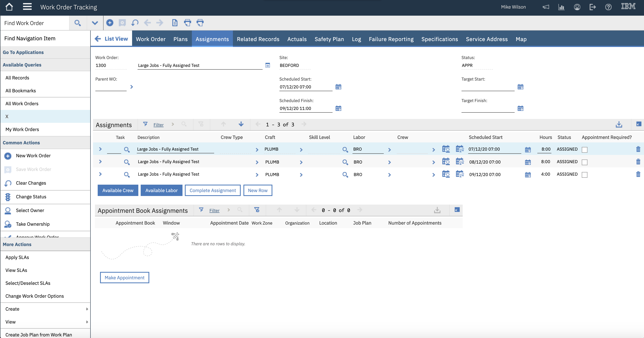The height and width of the screenshot is (338, 644).
Task: Open the bulletin board announcements
Action: 546,7
